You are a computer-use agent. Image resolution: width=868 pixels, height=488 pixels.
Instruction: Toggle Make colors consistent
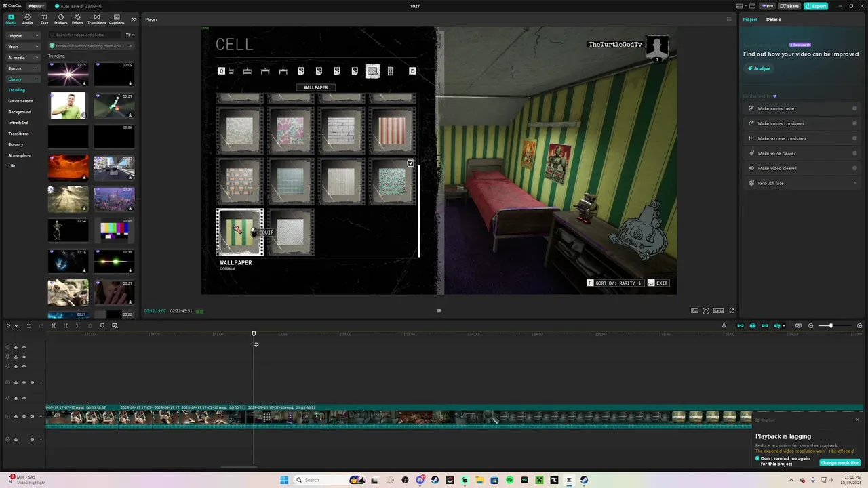854,123
